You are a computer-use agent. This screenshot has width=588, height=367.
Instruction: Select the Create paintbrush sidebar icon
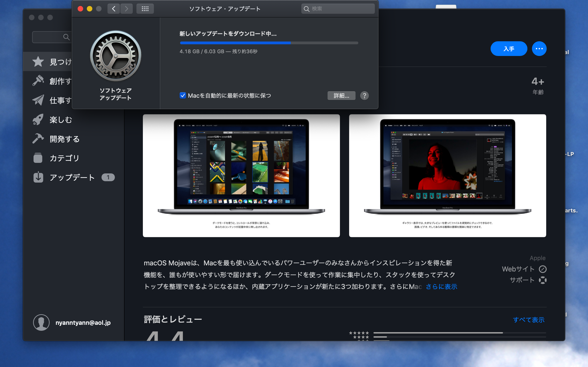[x=38, y=81]
